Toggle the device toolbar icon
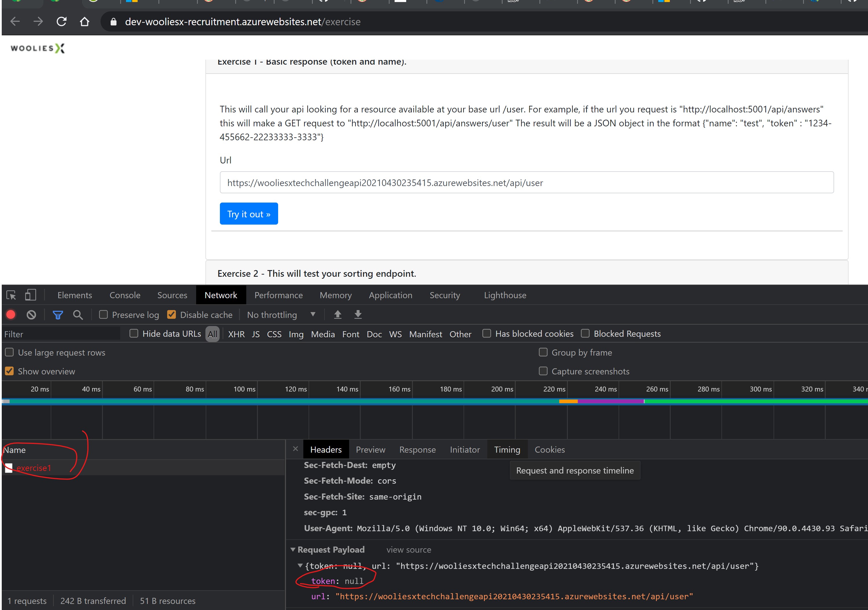 [30, 295]
